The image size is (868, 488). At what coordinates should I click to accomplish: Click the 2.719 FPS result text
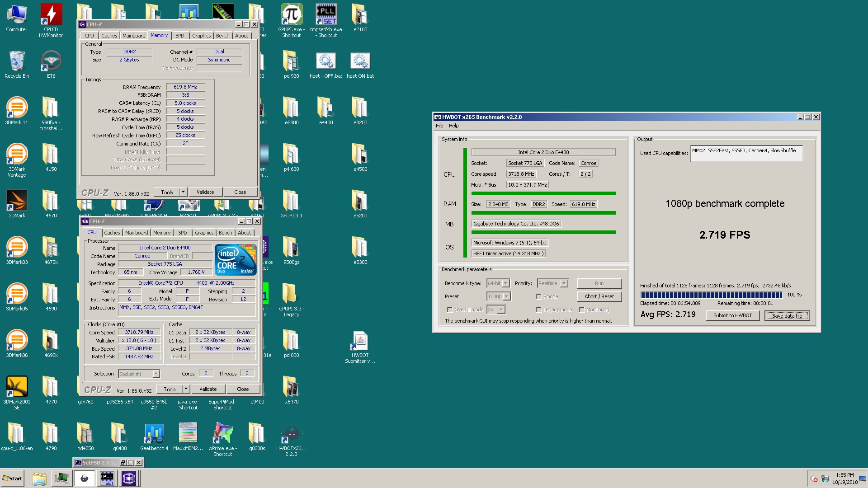click(x=725, y=235)
